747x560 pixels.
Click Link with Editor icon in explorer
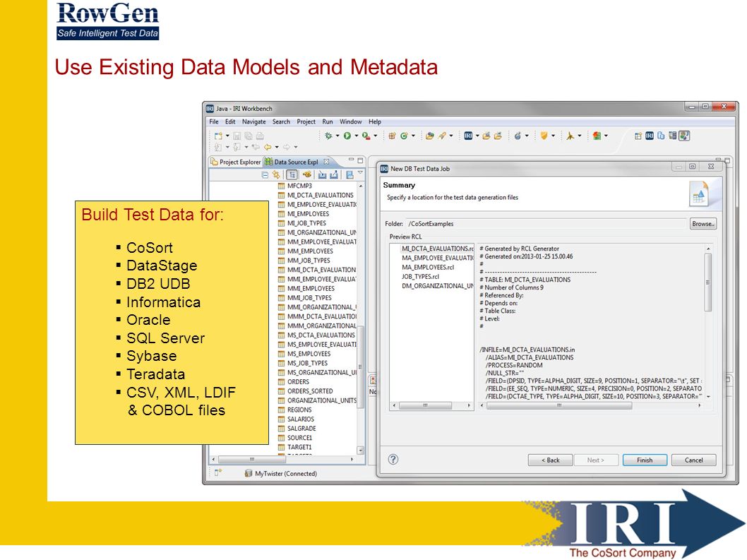click(x=276, y=175)
